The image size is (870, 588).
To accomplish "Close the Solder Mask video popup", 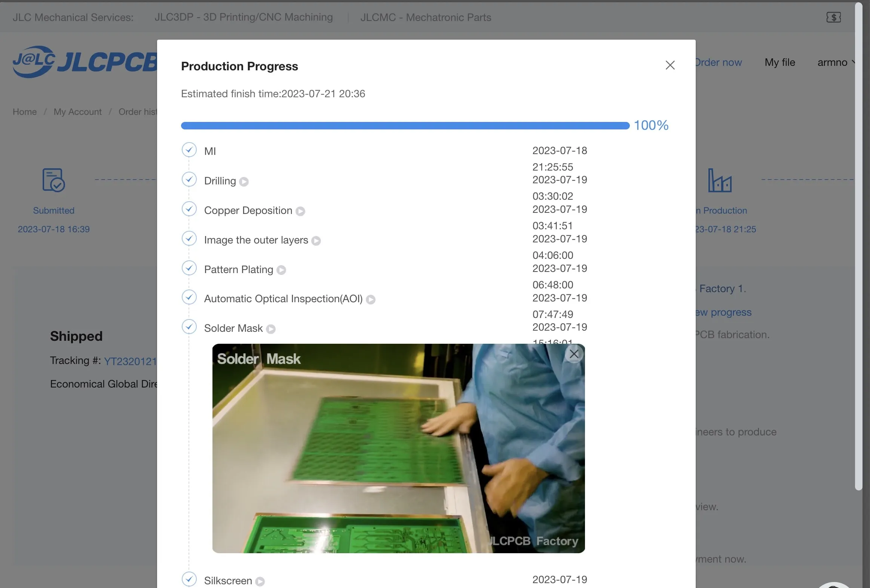I will tap(574, 354).
